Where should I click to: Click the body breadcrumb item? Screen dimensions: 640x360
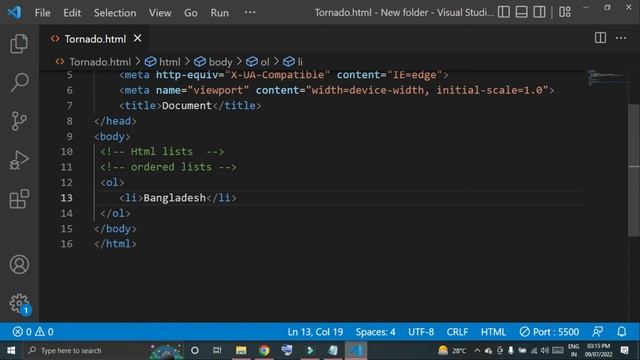click(x=220, y=62)
